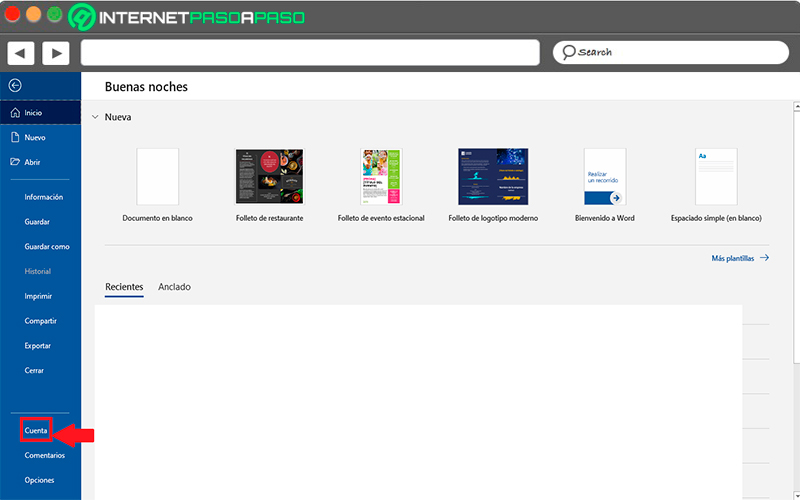Click the browser back navigation button
The image size is (800, 500).
pos(20,53)
